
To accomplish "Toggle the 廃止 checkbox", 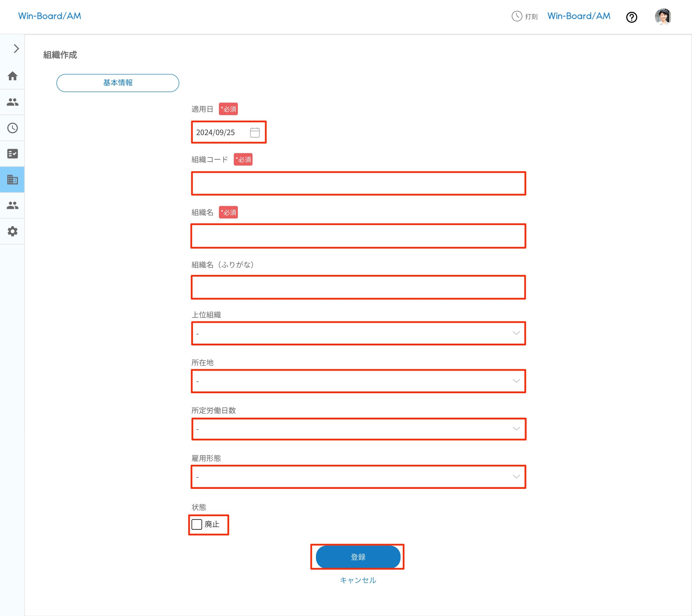I will pyautogui.click(x=197, y=524).
